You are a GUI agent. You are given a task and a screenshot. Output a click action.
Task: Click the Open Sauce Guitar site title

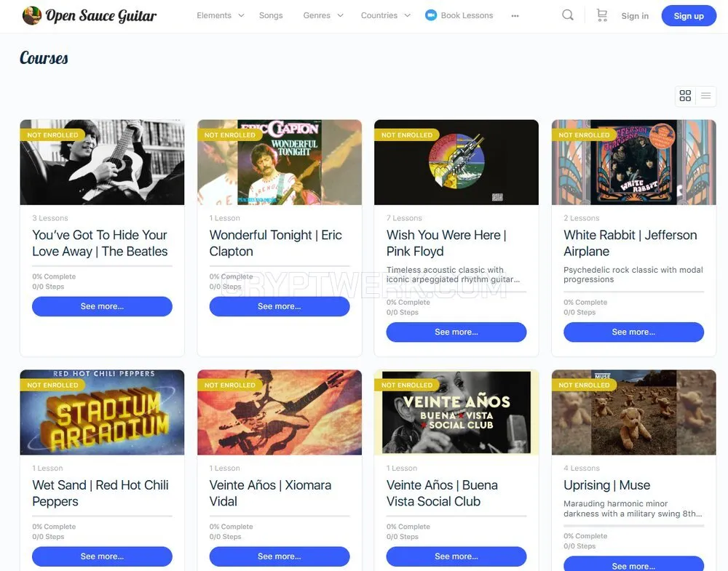point(100,16)
